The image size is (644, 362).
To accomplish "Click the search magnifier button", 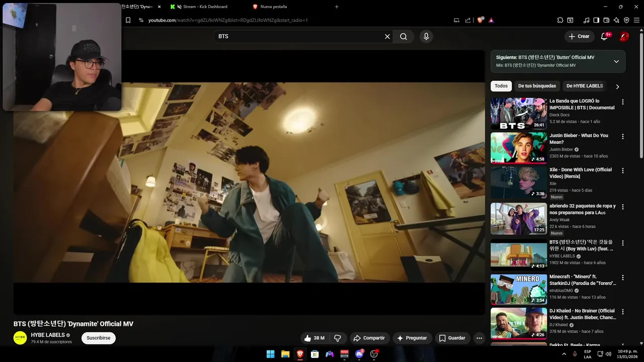I will click(404, 36).
